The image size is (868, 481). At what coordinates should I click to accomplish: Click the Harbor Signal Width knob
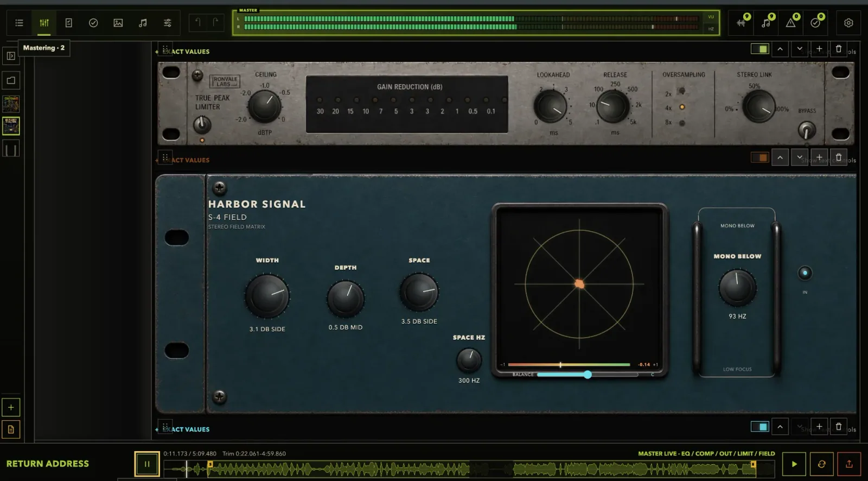click(267, 296)
